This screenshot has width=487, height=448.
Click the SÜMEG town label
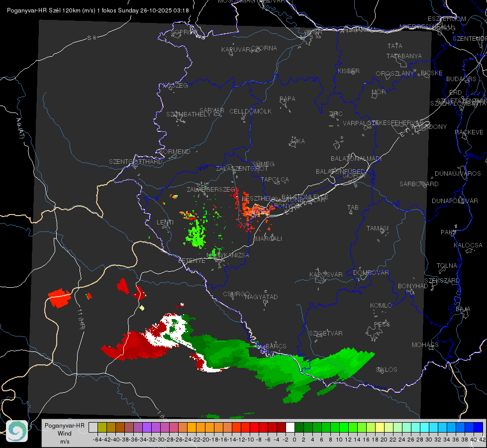(263, 164)
